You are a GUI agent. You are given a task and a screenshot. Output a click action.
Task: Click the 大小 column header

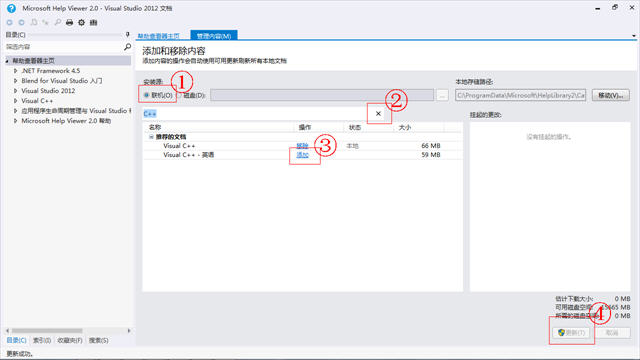click(419, 127)
